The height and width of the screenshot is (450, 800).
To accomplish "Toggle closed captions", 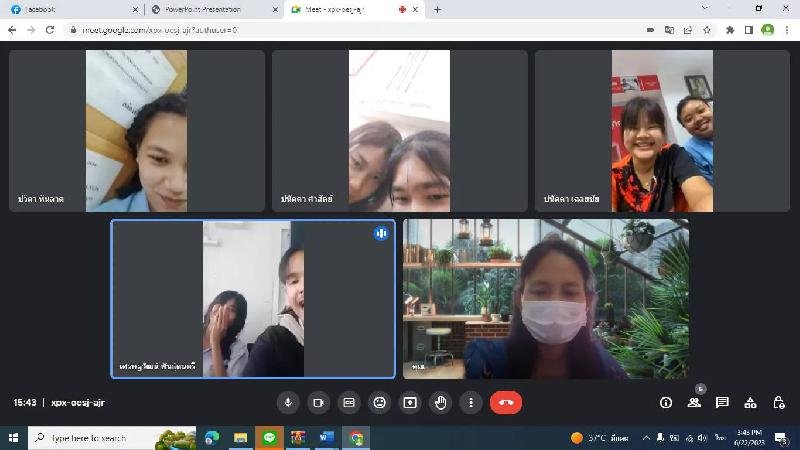I will 349,402.
